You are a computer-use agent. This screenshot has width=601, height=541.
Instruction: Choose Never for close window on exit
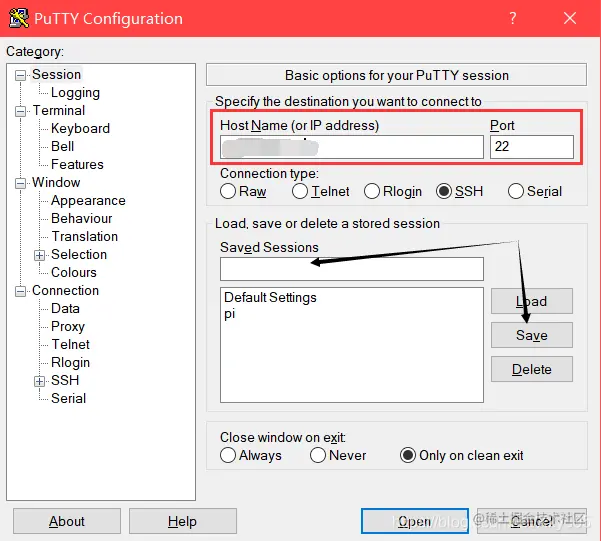pyautogui.click(x=318, y=455)
